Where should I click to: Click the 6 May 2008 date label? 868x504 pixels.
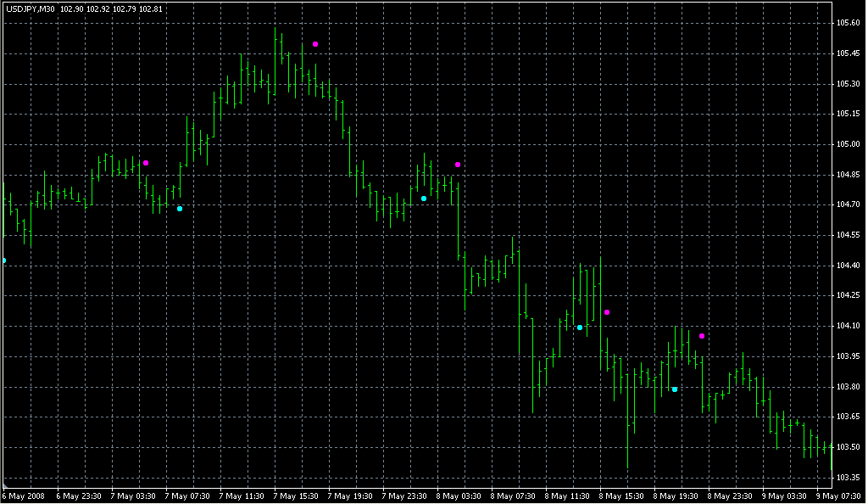tap(23, 496)
